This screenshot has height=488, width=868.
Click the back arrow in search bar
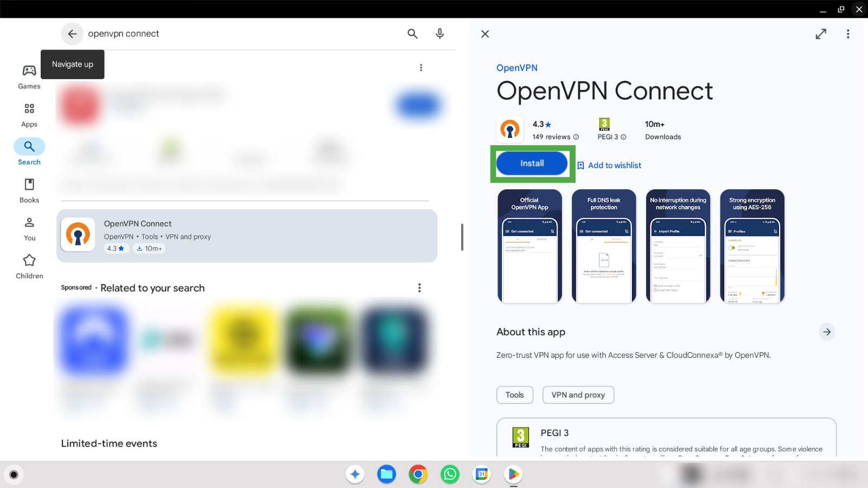[x=72, y=34]
